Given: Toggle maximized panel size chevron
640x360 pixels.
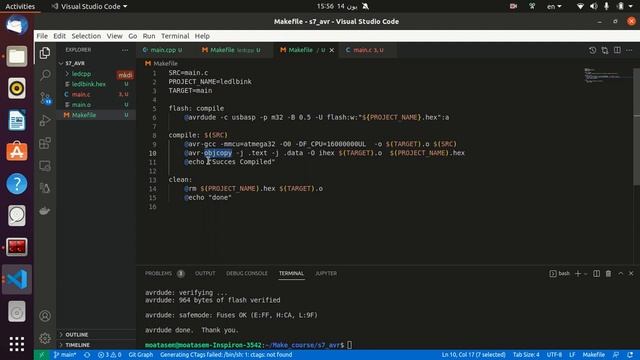Looking at the screenshot, I should point(620,273).
